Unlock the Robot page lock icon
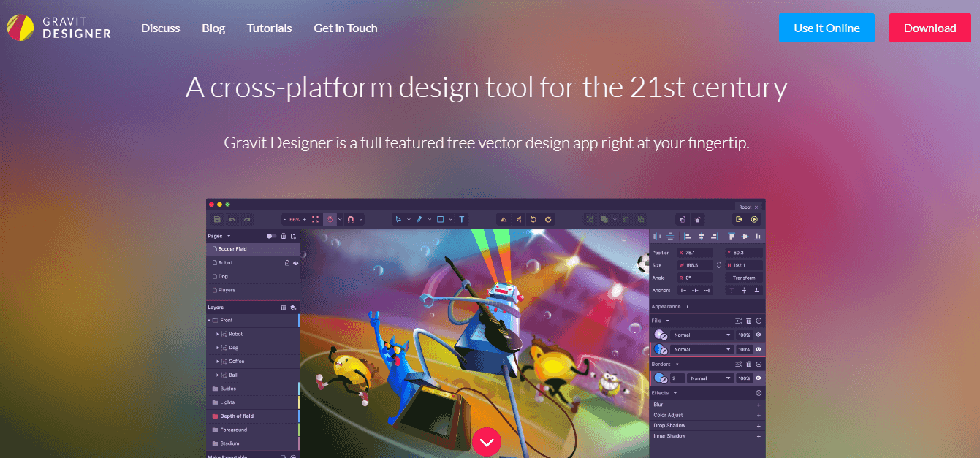The image size is (980, 458). pos(287,263)
